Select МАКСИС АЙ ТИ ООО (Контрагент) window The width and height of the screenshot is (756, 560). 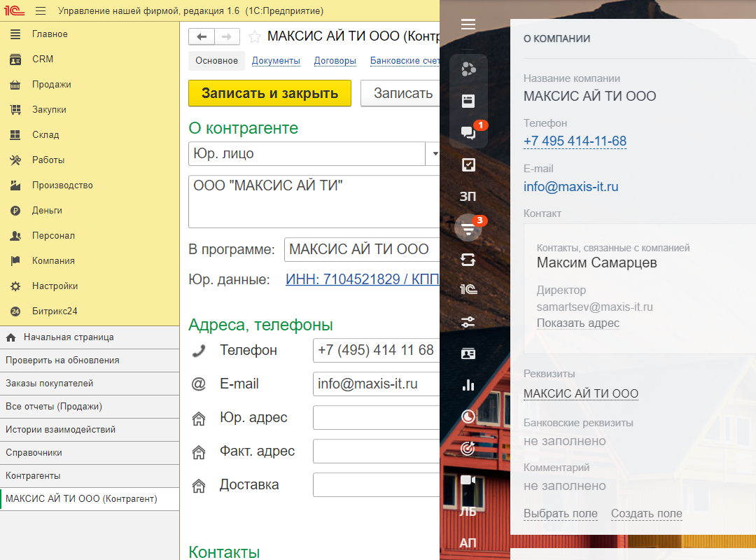(90, 498)
